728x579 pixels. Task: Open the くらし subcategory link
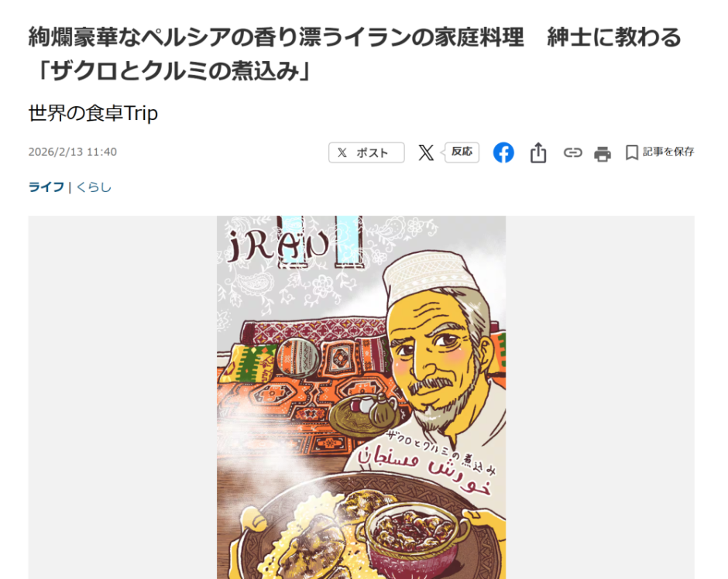[x=94, y=187]
